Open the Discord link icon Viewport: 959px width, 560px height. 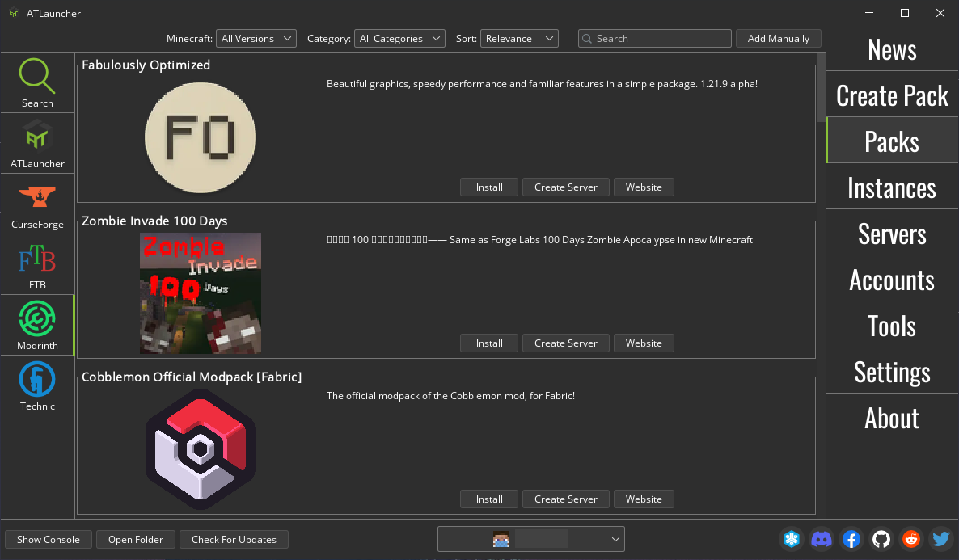tap(822, 539)
